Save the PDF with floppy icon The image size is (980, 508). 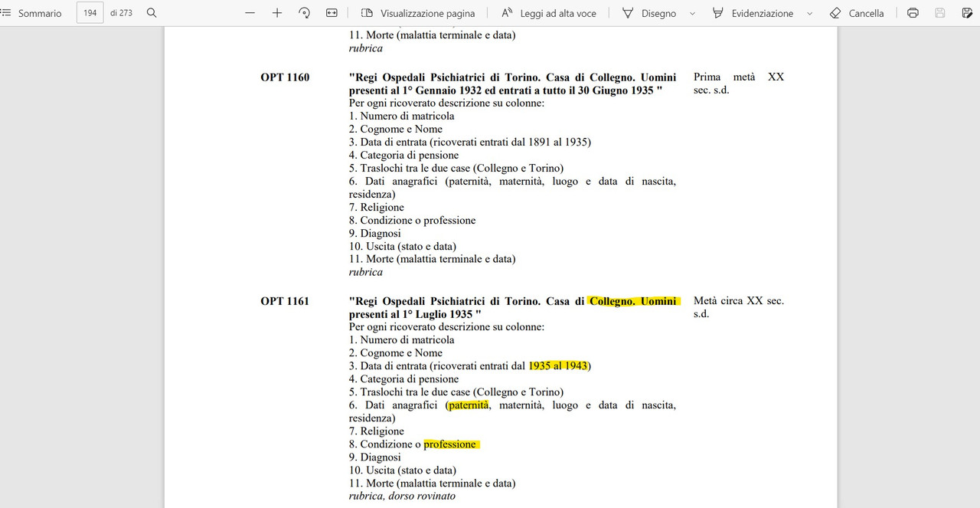click(940, 13)
